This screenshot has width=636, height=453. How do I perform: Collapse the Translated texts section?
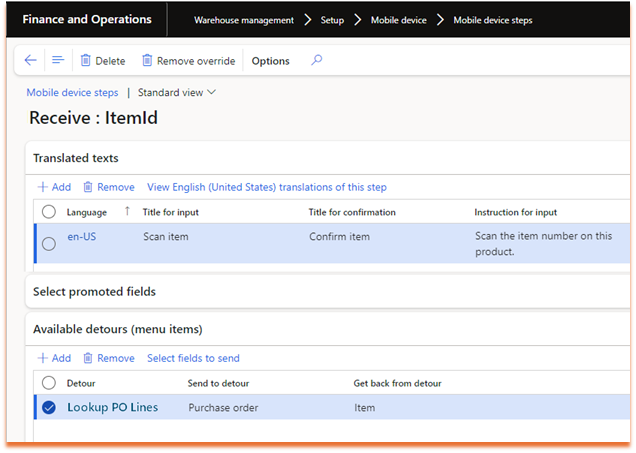[x=76, y=158]
